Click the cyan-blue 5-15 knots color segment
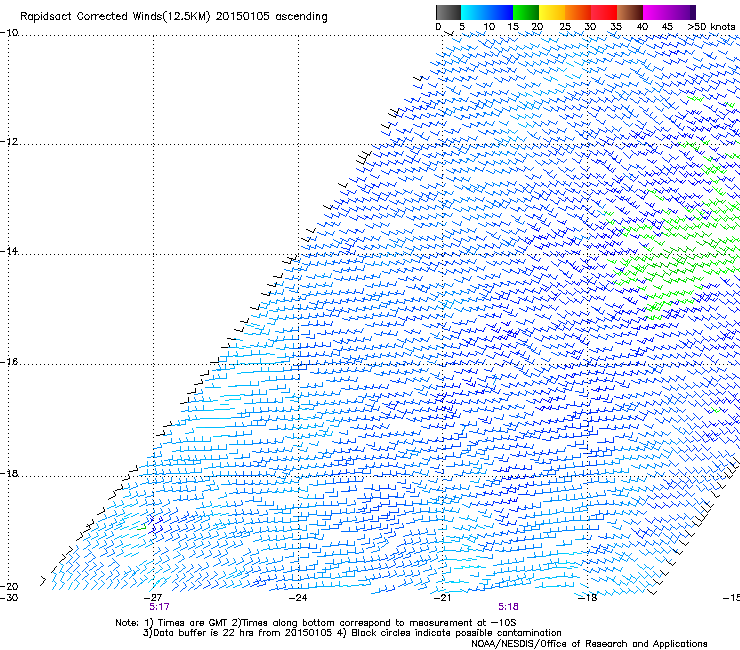740x650 pixels. pyautogui.click(x=487, y=12)
